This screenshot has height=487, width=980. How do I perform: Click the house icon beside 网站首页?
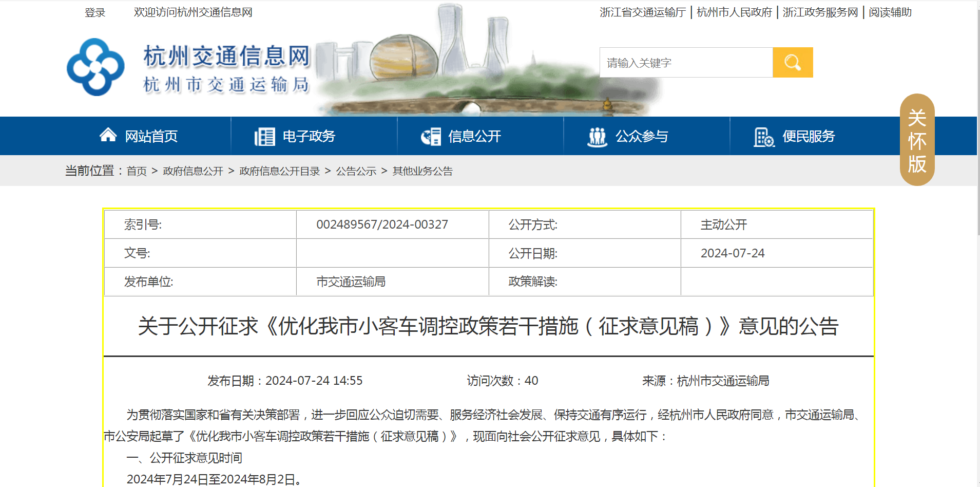pyautogui.click(x=108, y=136)
